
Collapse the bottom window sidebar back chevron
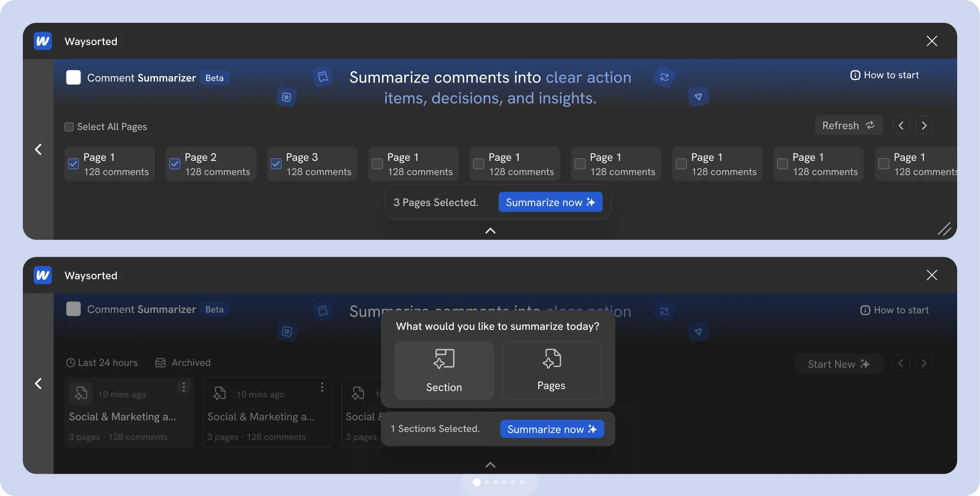(x=38, y=383)
